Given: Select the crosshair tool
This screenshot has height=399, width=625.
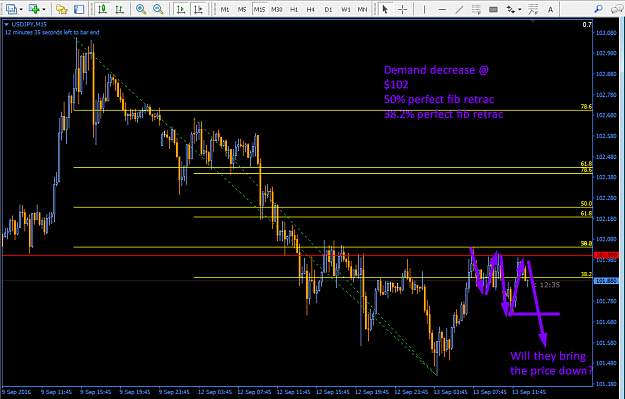Looking at the screenshot, I should [x=403, y=9].
